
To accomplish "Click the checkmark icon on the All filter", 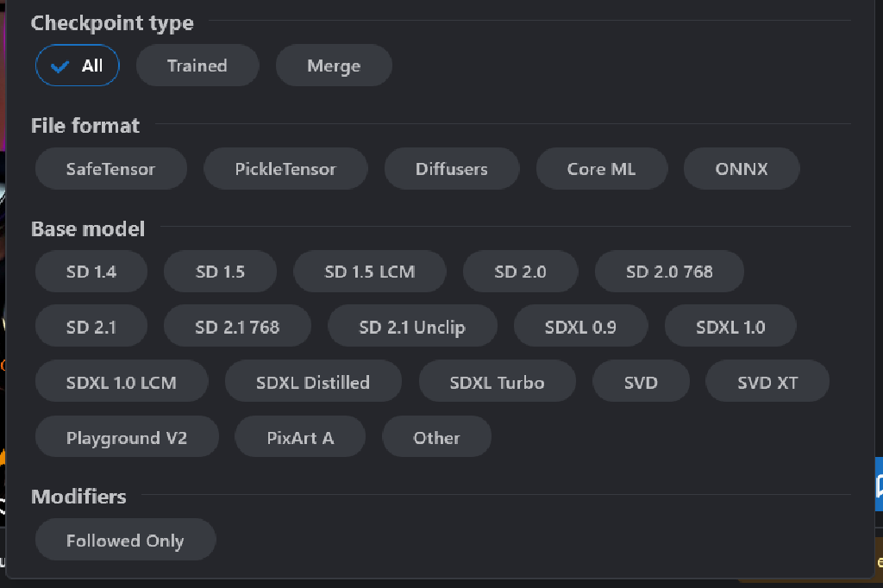I will coord(59,65).
